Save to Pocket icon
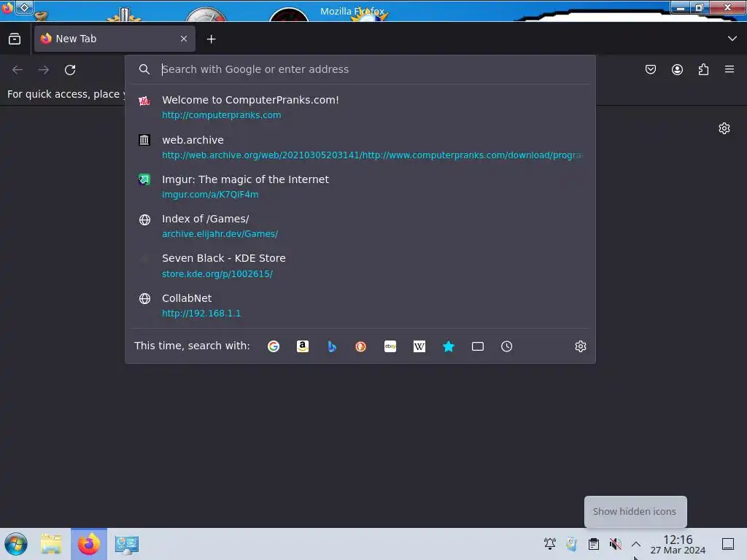 [x=650, y=69]
